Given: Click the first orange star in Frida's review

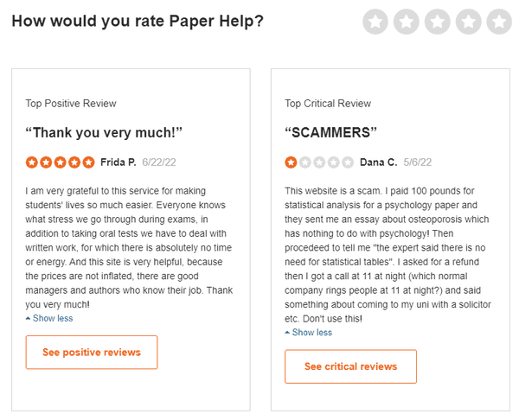Looking at the screenshot, I should [x=32, y=162].
